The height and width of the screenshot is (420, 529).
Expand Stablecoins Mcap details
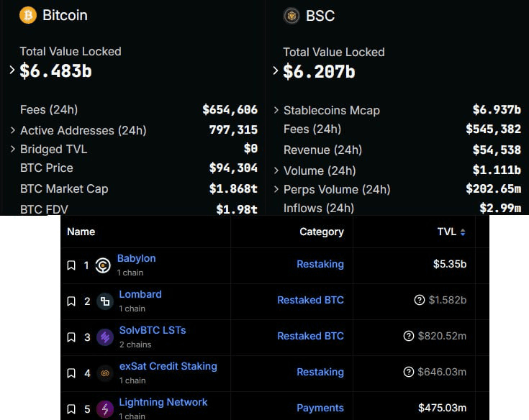[x=276, y=110]
